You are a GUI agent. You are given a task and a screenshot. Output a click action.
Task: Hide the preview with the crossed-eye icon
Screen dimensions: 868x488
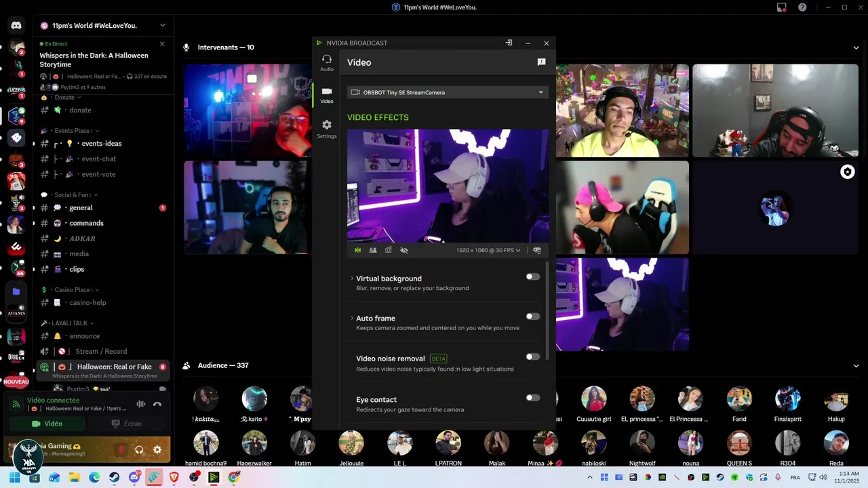404,250
